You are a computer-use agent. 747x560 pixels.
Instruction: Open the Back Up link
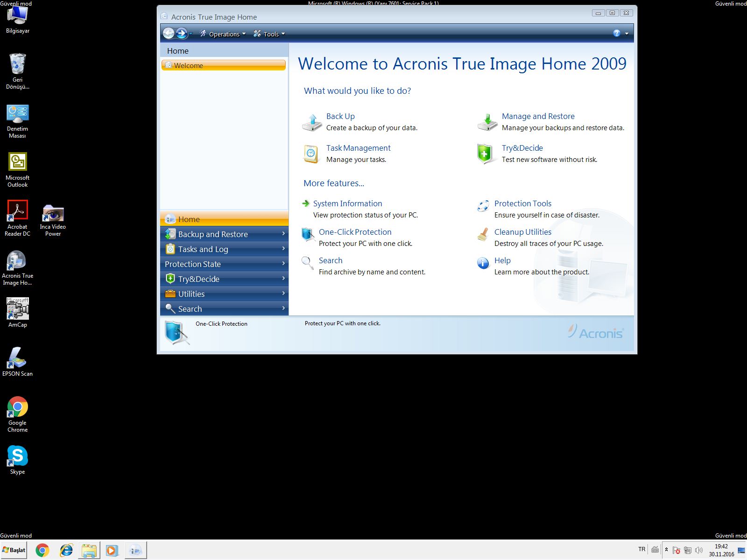point(340,116)
